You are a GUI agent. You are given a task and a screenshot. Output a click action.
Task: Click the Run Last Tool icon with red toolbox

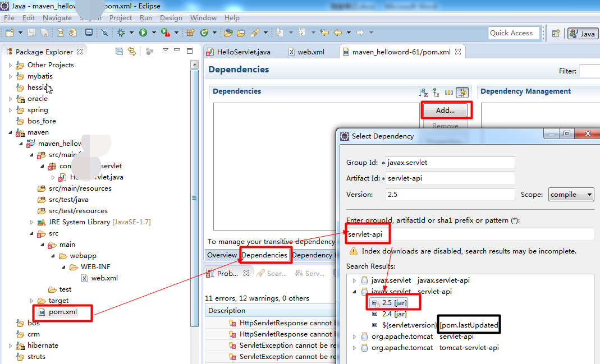tap(166, 33)
